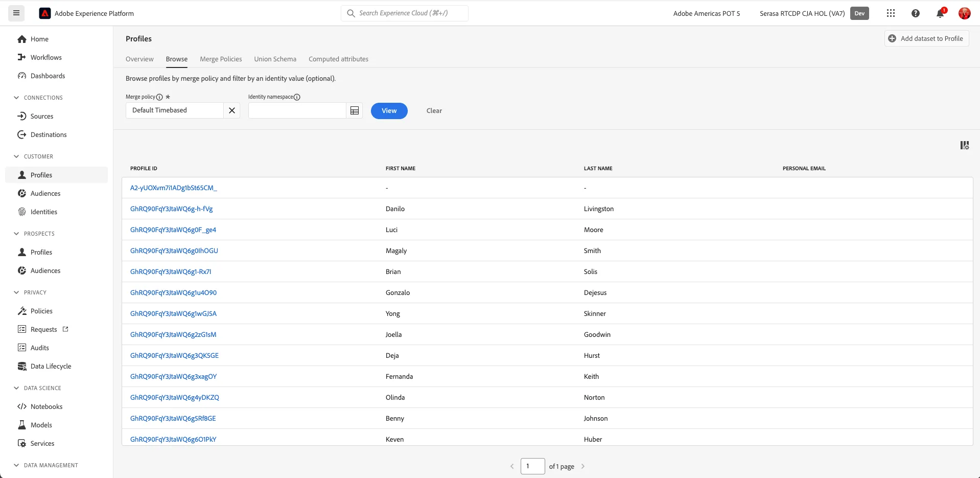Click the Dev sandbox badge
This screenshot has height=478, width=980.
859,13
